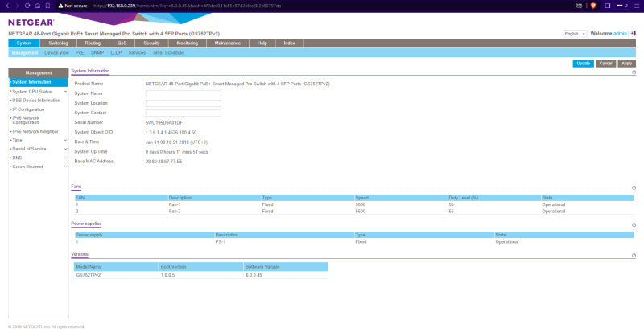The width and height of the screenshot is (644, 329).
Task: Open IPv6 Network Neighbor in sidebar
Action: coord(35,132)
